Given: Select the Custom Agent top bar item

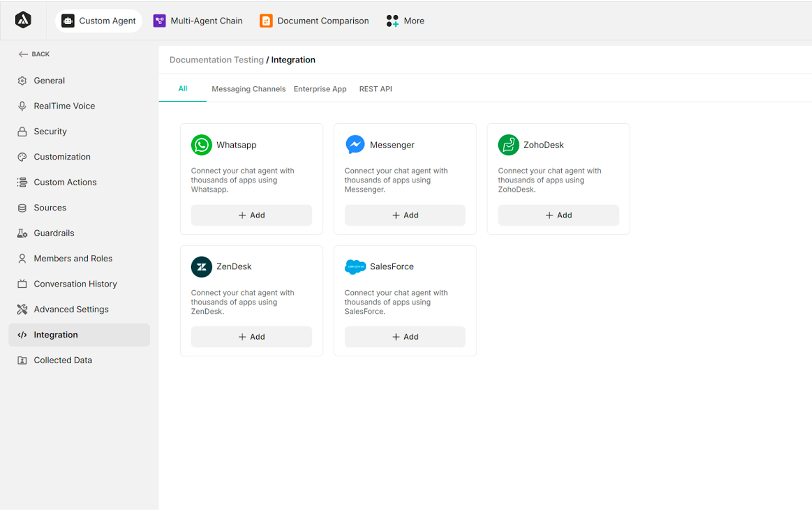Looking at the screenshot, I should tap(98, 21).
